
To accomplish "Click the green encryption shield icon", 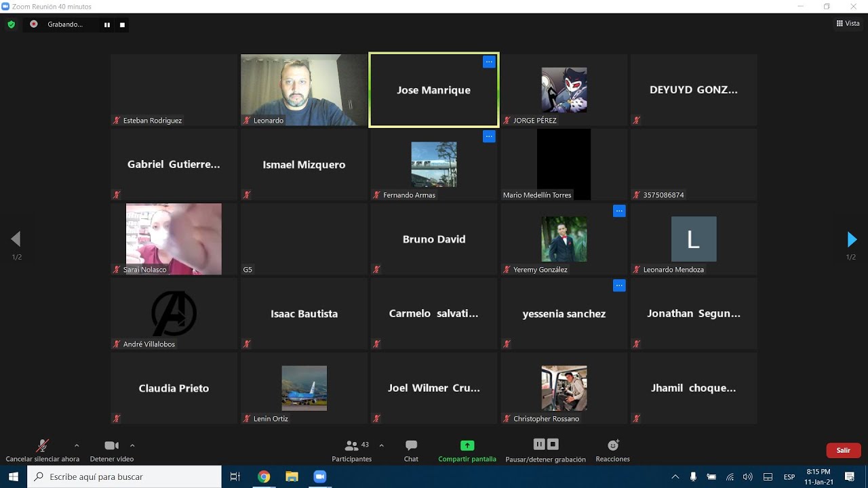I will (11, 24).
